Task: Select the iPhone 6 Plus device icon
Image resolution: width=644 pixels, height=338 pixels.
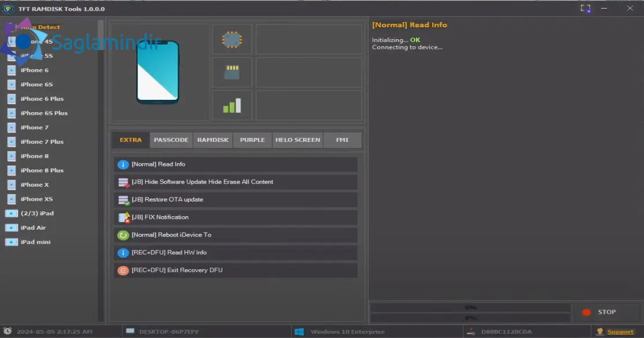Action: pyautogui.click(x=11, y=99)
